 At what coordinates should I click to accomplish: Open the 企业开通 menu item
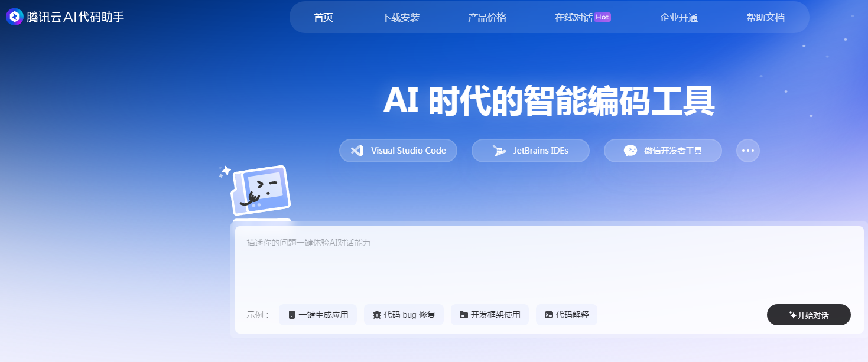(x=678, y=17)
